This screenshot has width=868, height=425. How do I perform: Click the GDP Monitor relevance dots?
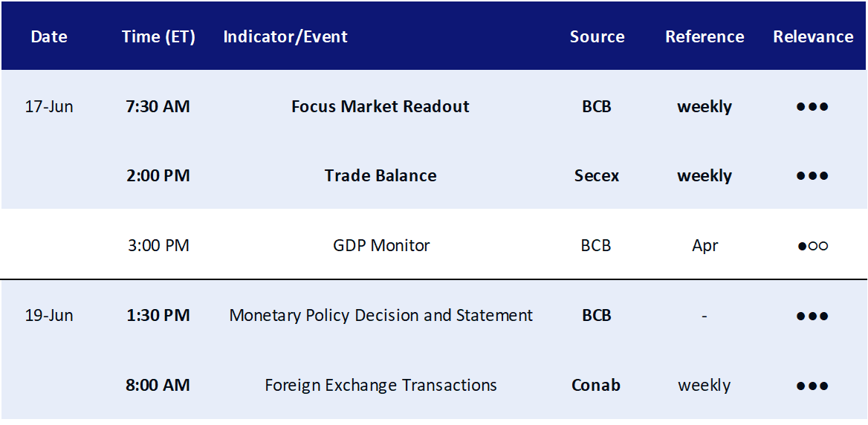click(812, 246)
